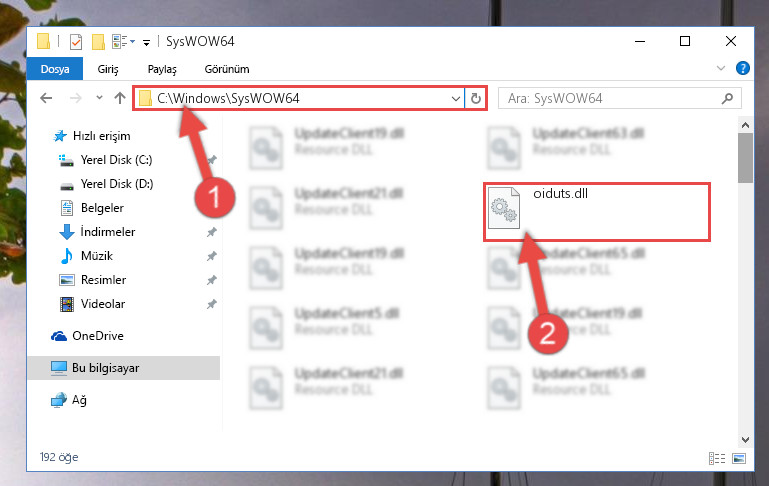Unpin İndirmeler using its pin icon
The width and height of the screenshot is (769, 486).
[211, 232]
